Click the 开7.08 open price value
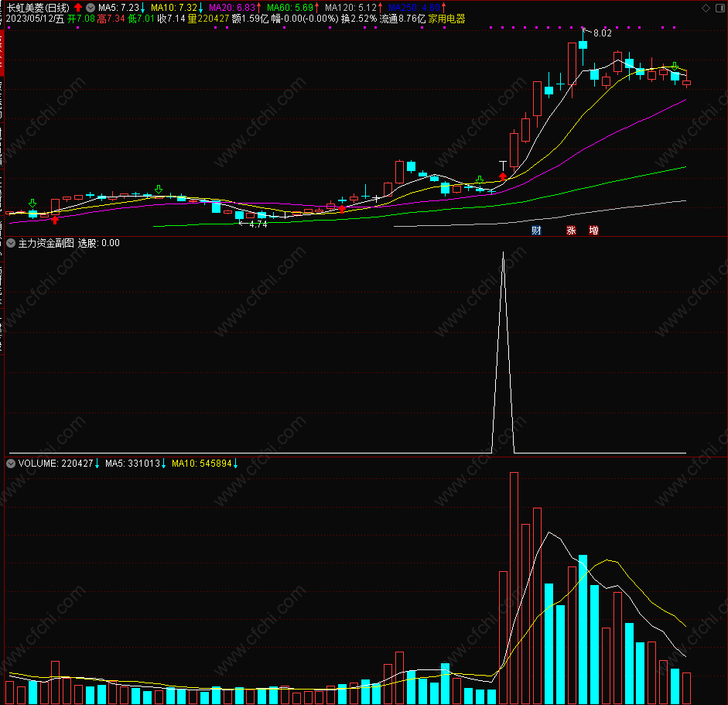728x705 pixels. 80,19
